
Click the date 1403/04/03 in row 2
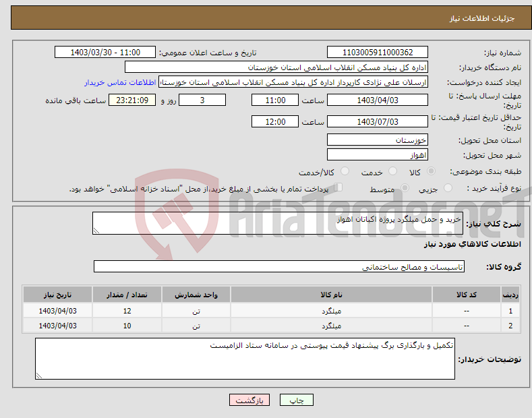[58, 326]
